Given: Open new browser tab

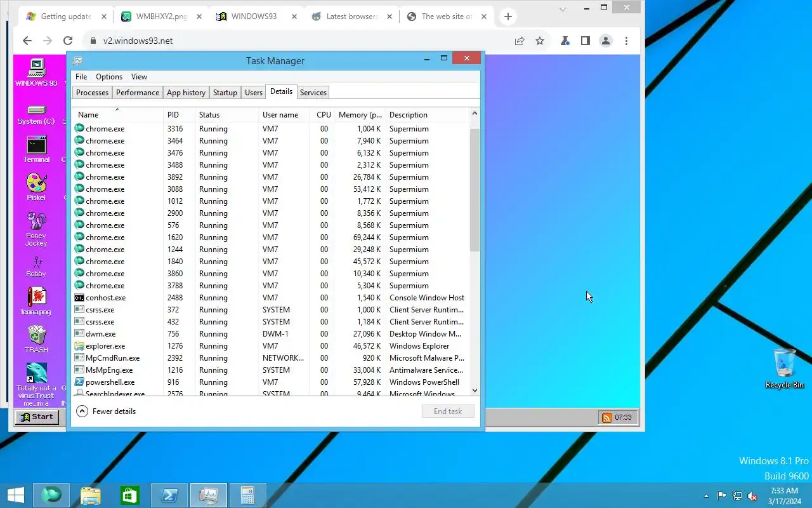Looking at the screenshot, I should coord(507,17).
